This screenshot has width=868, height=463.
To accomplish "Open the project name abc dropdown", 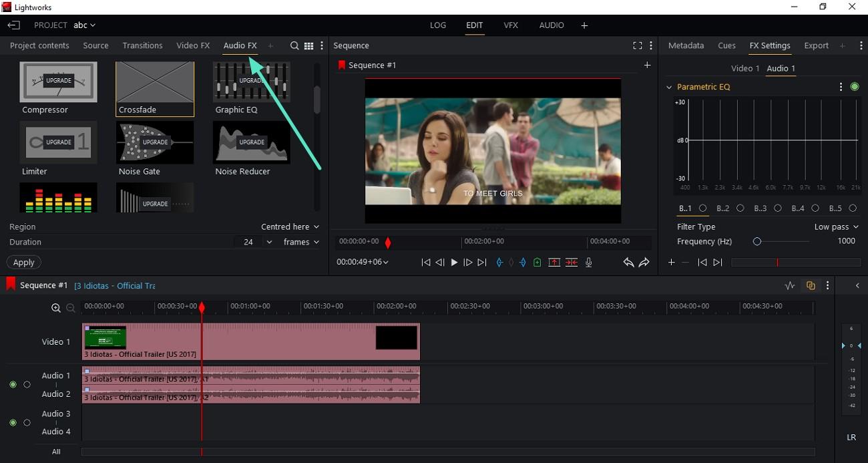I will click(84, 25).
